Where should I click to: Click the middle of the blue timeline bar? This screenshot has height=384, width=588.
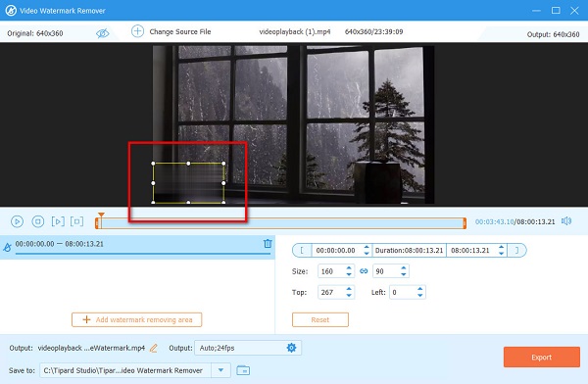coord(281,223)
